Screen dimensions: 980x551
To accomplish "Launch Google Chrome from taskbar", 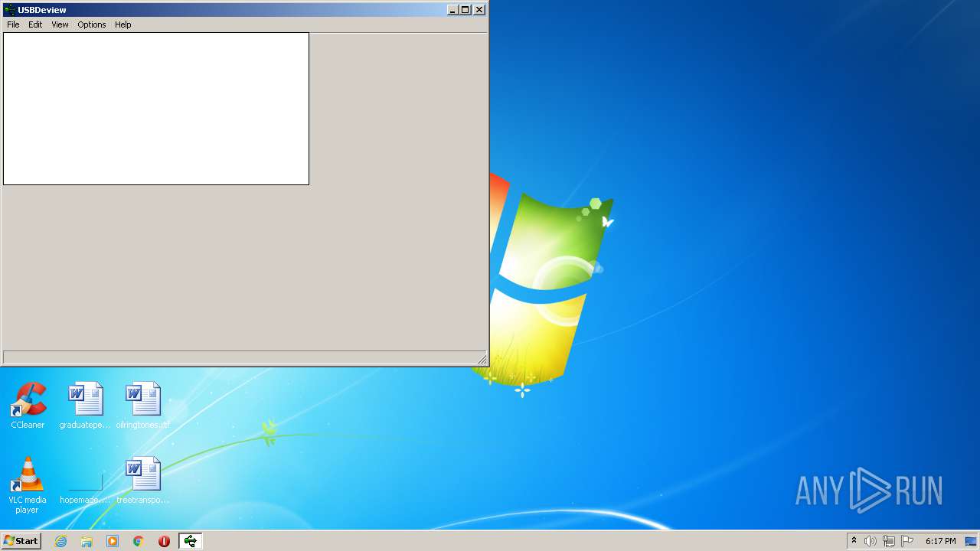I will click(139, 541).
